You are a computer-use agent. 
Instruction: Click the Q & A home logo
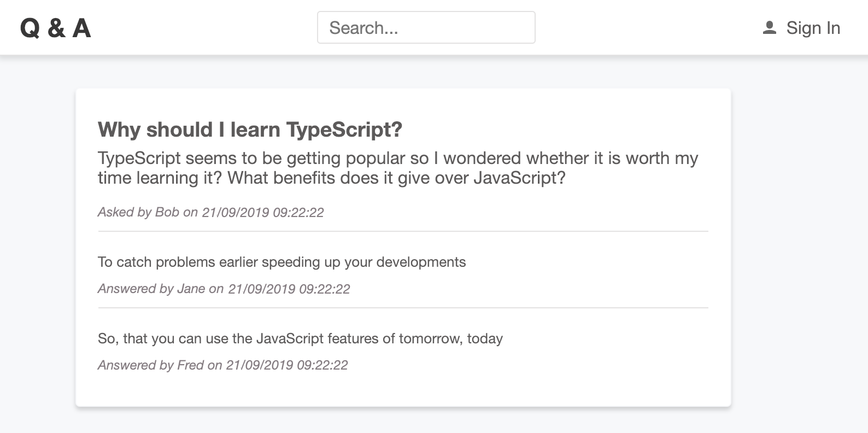pos(55,28)
